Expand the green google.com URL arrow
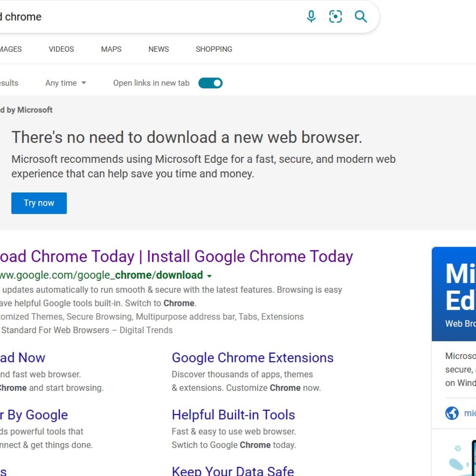This screenshot has width=476, height=476. coord(209,276)
